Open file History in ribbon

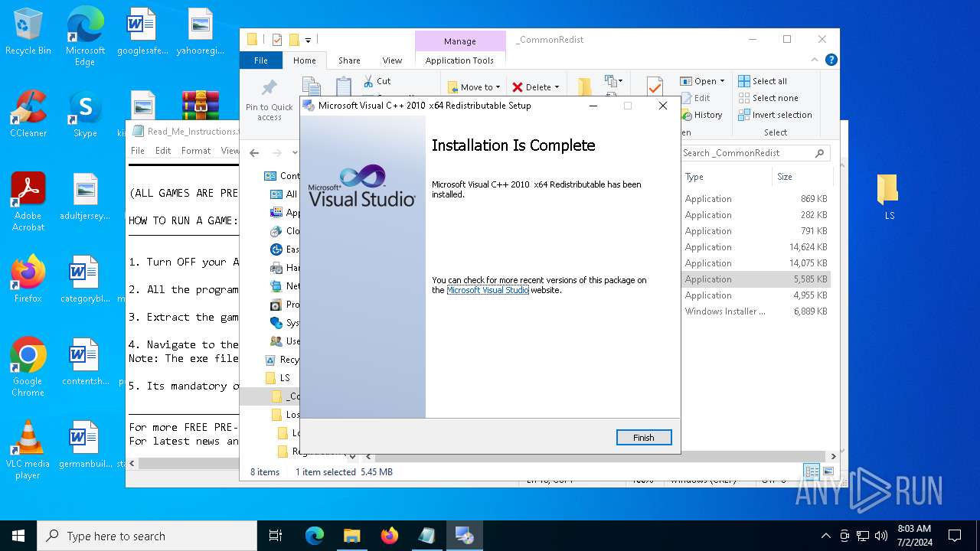coord(701,115)
